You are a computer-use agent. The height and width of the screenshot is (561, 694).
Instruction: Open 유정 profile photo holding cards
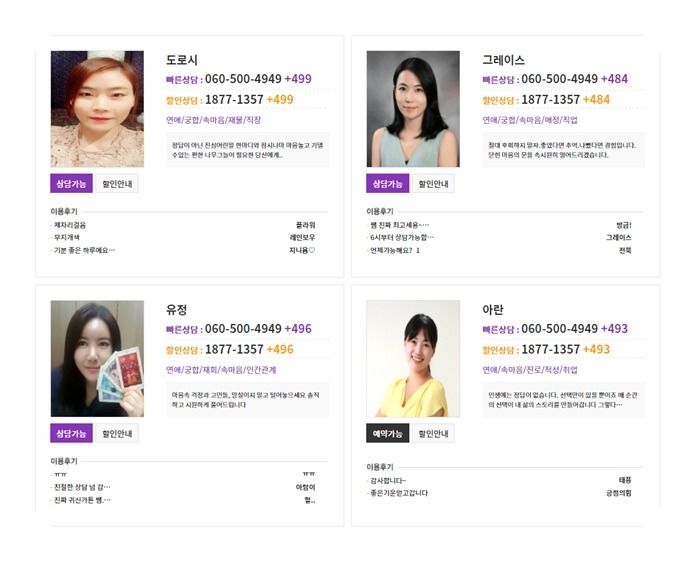point(97,358)
